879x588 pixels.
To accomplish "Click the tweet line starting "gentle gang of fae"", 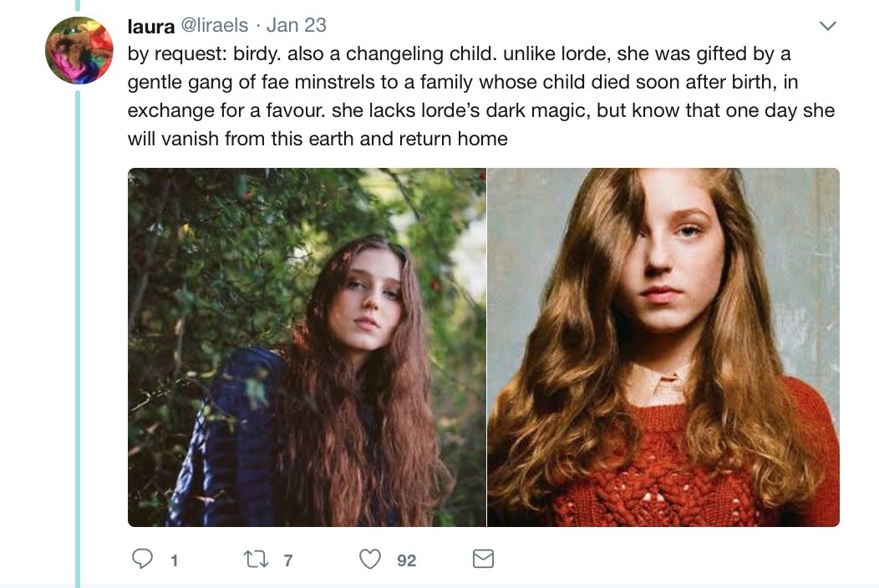I will (462, 83).
